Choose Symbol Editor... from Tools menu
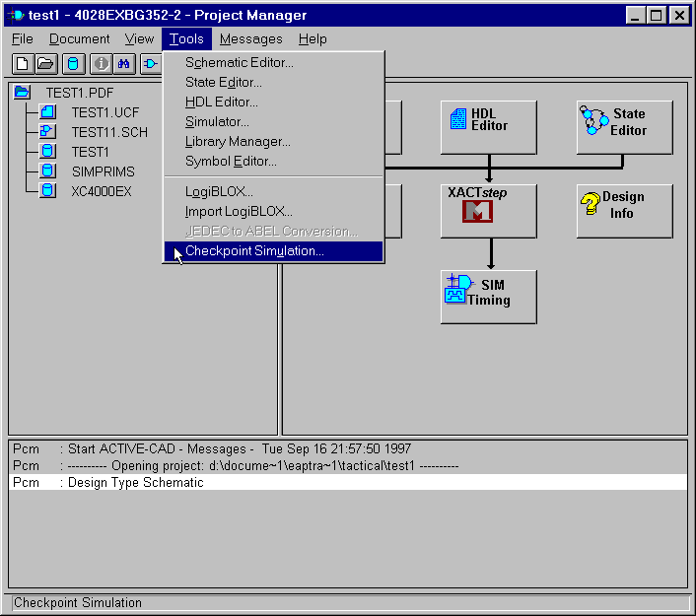The width and height of the screenshot is (696, 616). click(273, 161)
